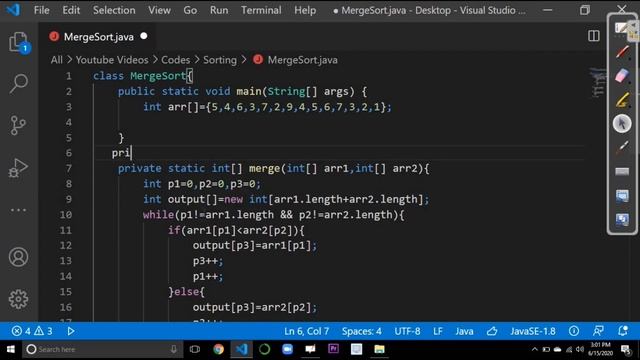Screen dimensions: 640x360
Task: Click the first blue screen icon in annotation bar
Action: (x=622, y=196)
